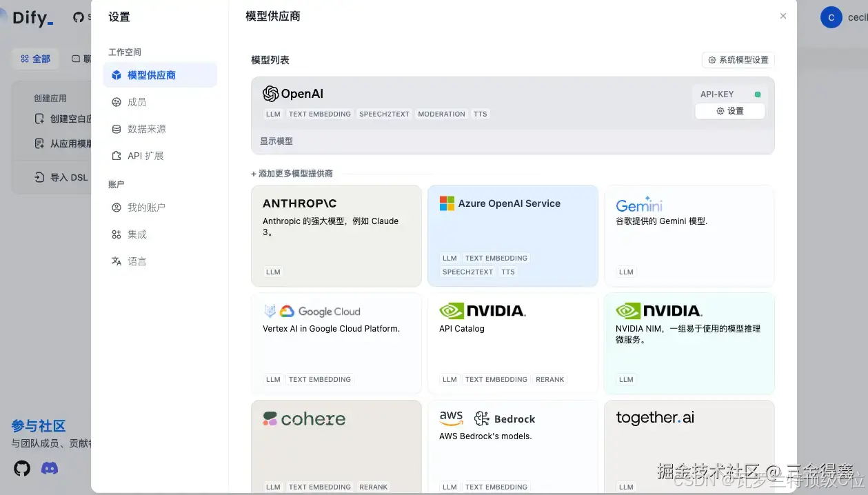Open 系统模型设置 system model settings
Screen dimensions: 868x495
738,60
